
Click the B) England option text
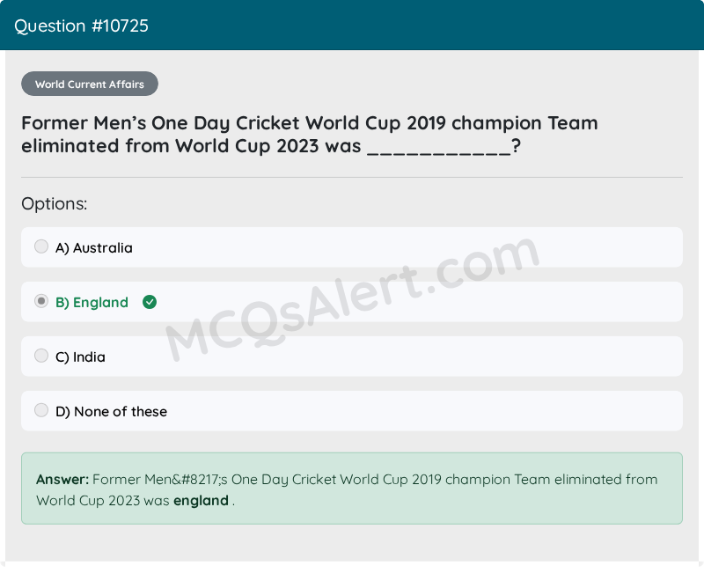(92, 302)
